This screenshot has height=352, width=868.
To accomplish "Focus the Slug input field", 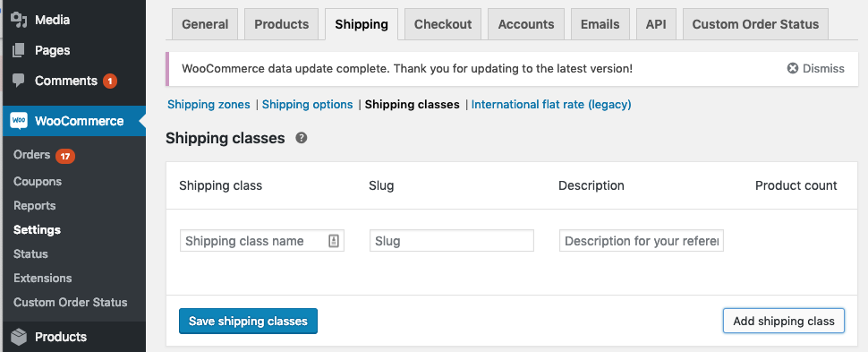I will tap(452, 241).
